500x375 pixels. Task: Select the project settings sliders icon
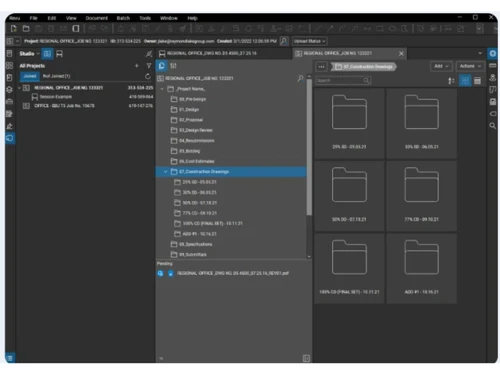[173, 66]
